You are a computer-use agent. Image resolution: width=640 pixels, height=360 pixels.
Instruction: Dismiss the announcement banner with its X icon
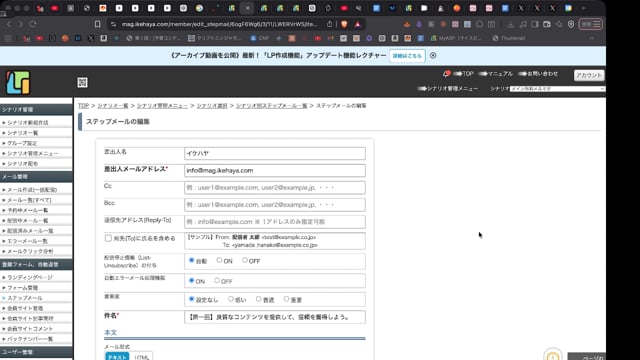pyautogui.click(x=433, y=55)
